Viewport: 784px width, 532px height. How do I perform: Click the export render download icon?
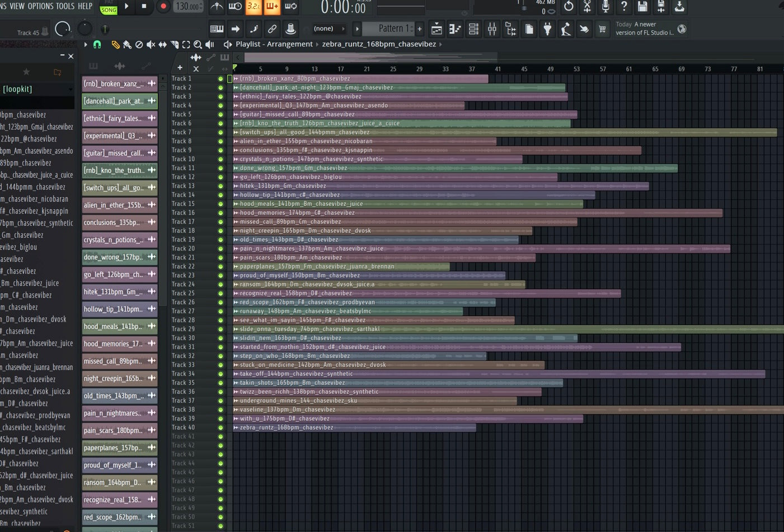pyautogui.click(x=679, y=6)
